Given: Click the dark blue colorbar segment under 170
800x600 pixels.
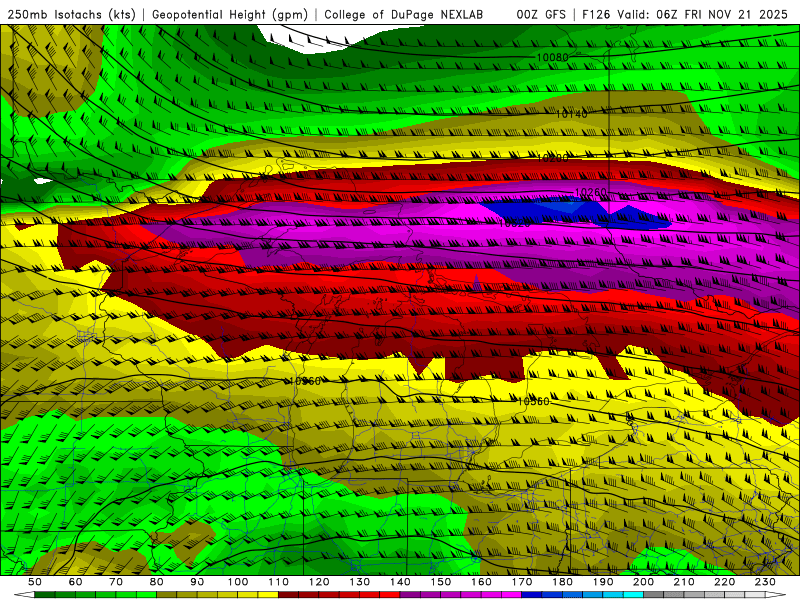Looking at the screenshot, I should pos(532,595).
